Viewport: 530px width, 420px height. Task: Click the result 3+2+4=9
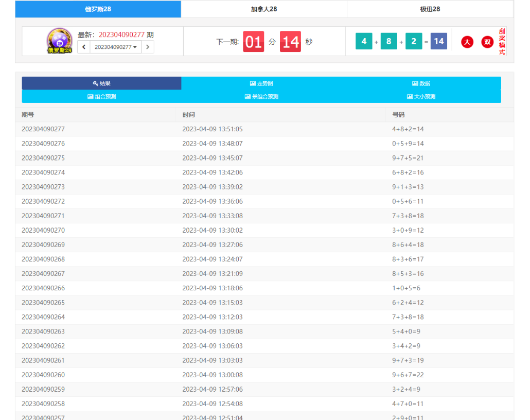(x=407, y=389)
